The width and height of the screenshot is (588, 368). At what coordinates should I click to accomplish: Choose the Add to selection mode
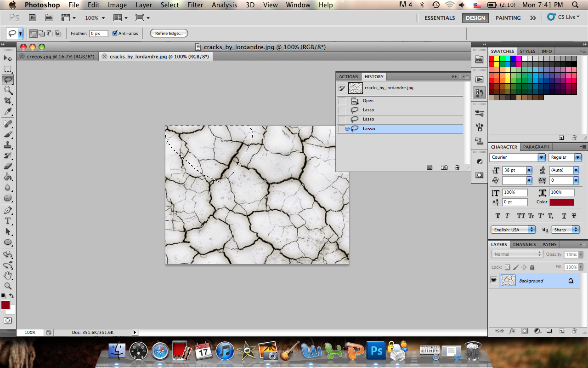(x=42, y=33)
